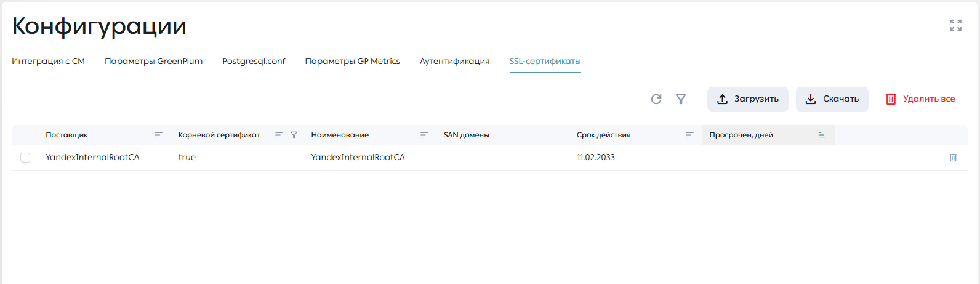Viewport: 980px width, 284px height.
Task: Select the SSL-сертификаты tab
Action: coord(545,61)
